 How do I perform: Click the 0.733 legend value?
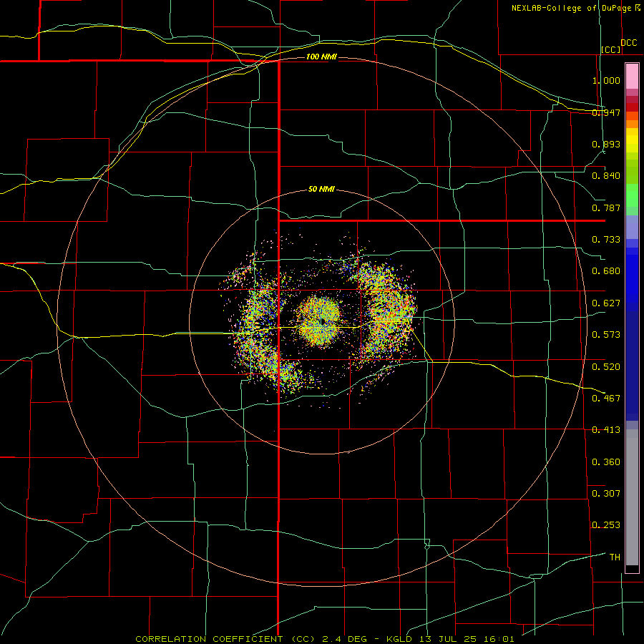[606, 240]
